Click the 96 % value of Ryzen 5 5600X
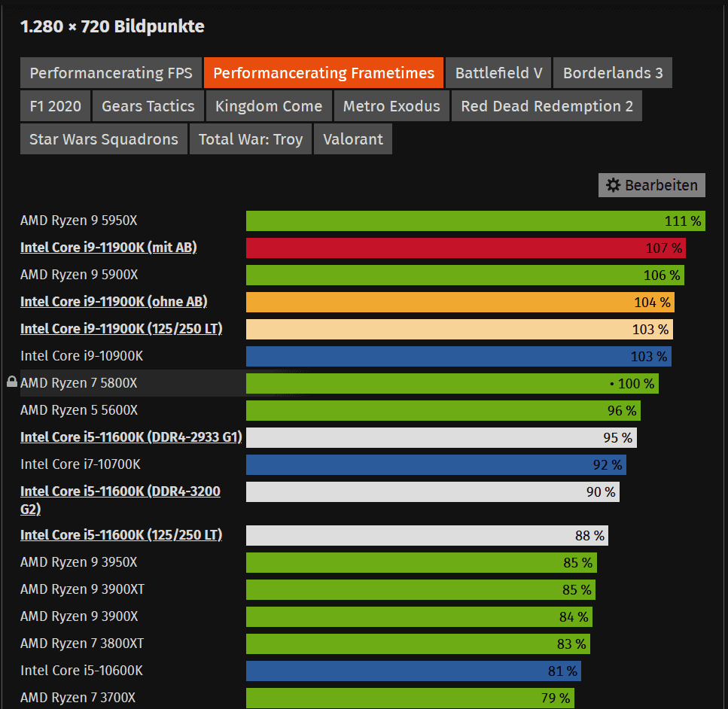 click(622, 411)
